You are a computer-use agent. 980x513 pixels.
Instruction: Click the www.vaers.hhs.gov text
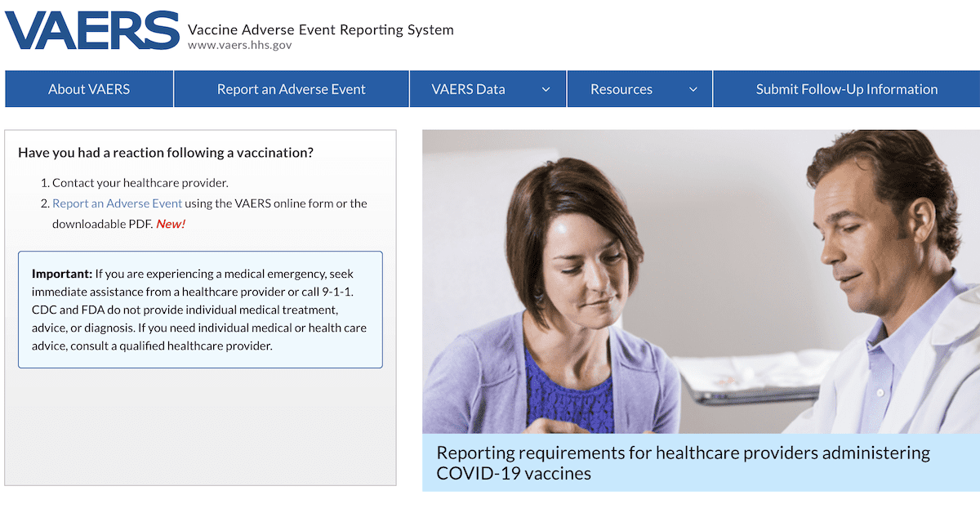pyautogui.click(x=239, y=46)
